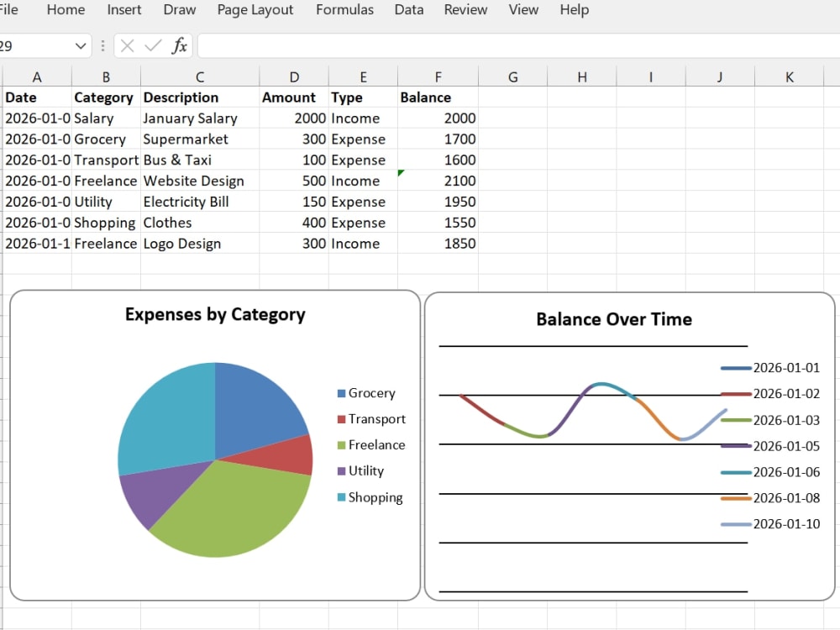The height and width of the screenshot is (630, 840).
Task: Select the green Freelance pie slice
Action: (230, 509)
